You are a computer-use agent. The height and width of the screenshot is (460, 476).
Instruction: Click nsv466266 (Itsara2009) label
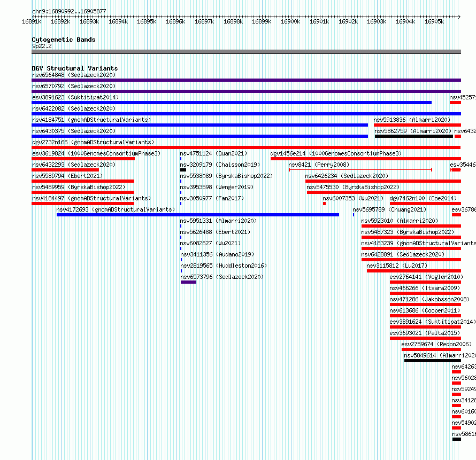(x=425, y=288)
